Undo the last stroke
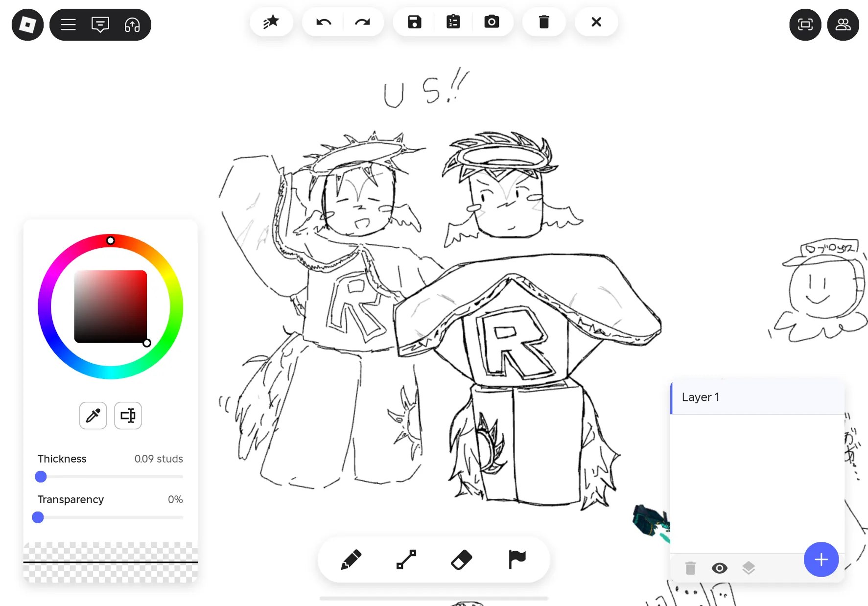Viewport: 868px width, 606px height. click(x=324, y=22)
